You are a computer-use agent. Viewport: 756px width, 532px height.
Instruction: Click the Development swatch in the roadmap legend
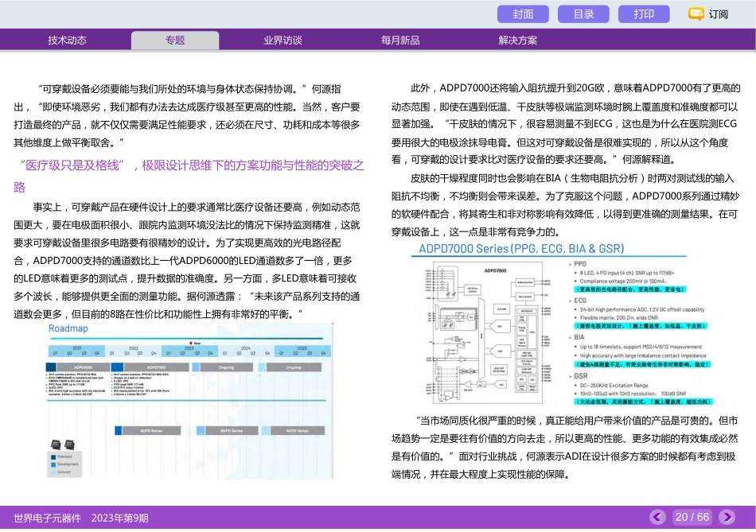[53, 464]
